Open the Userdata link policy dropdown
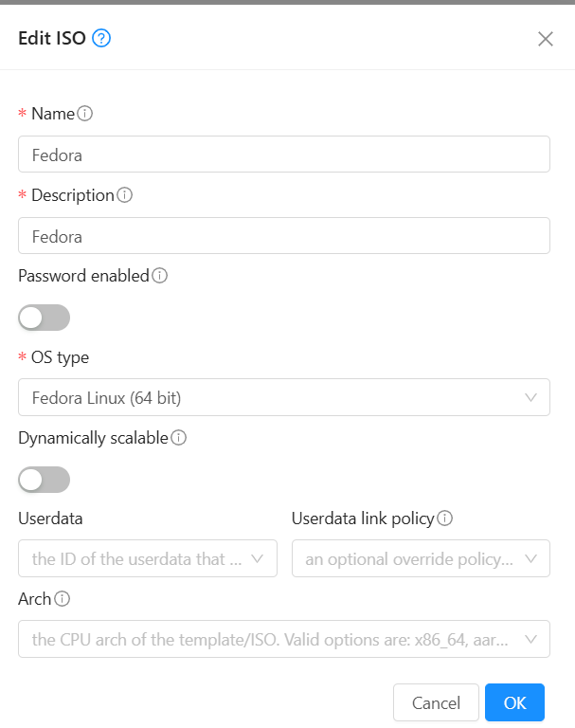 tap(421, 558)
